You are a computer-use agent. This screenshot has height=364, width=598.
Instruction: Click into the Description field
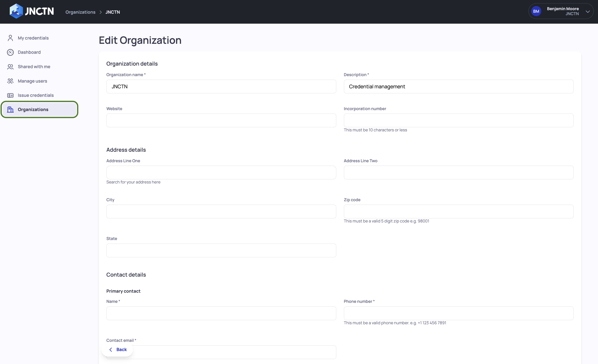pos(458,87)
